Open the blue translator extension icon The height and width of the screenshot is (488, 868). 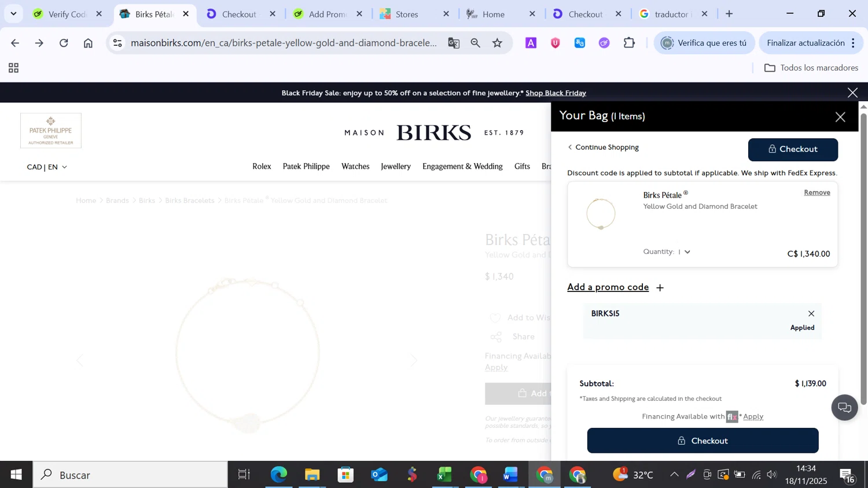[x=580, y=43]
